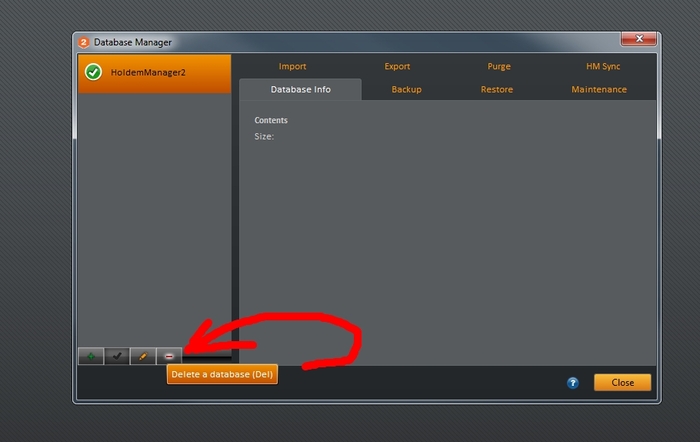
Task: Click the Delete a database tooltip
Action: [222, 374]
